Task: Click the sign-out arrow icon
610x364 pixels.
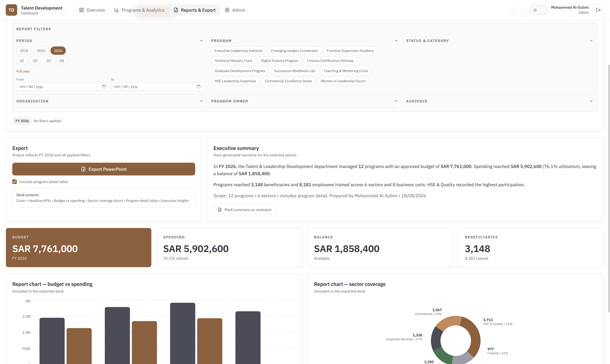Action: [598, 10]
